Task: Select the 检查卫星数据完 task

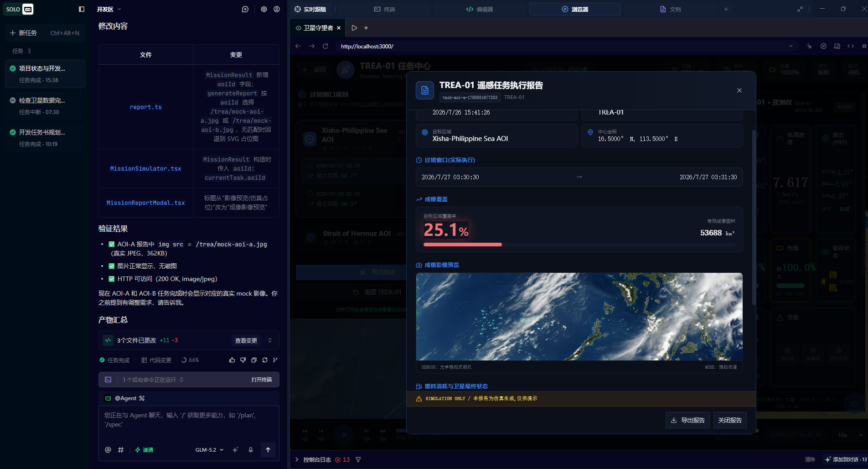Action: point(45,105)
